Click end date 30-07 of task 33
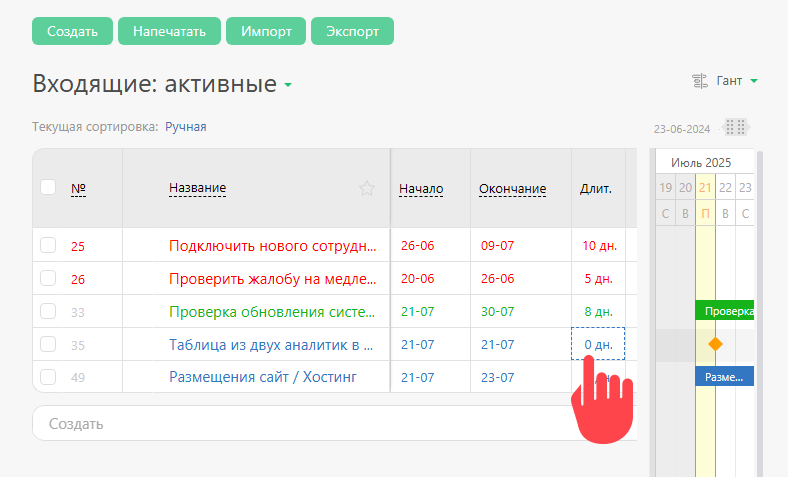788x477 pixels. [498, 312]
